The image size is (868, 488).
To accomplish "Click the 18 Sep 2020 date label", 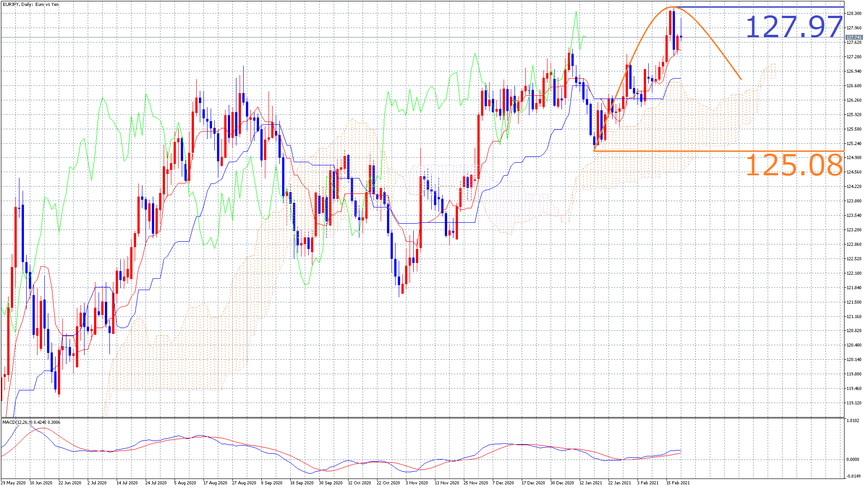I will point(302,483).
